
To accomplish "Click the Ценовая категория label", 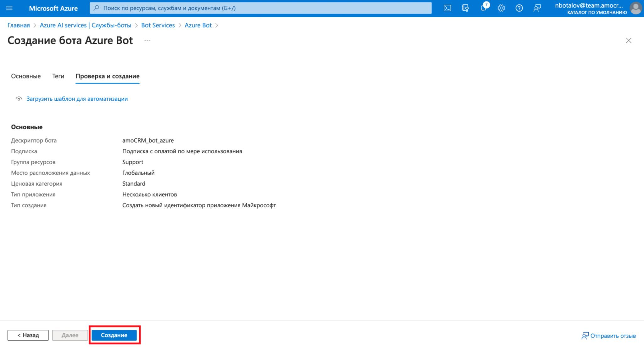I will (37, 183).
